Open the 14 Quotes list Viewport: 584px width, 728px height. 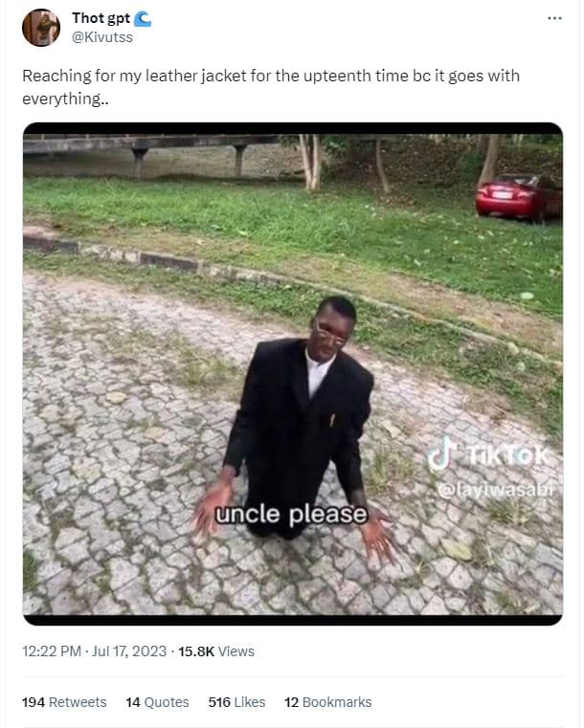pyautogui.click(x=157, y=702)
